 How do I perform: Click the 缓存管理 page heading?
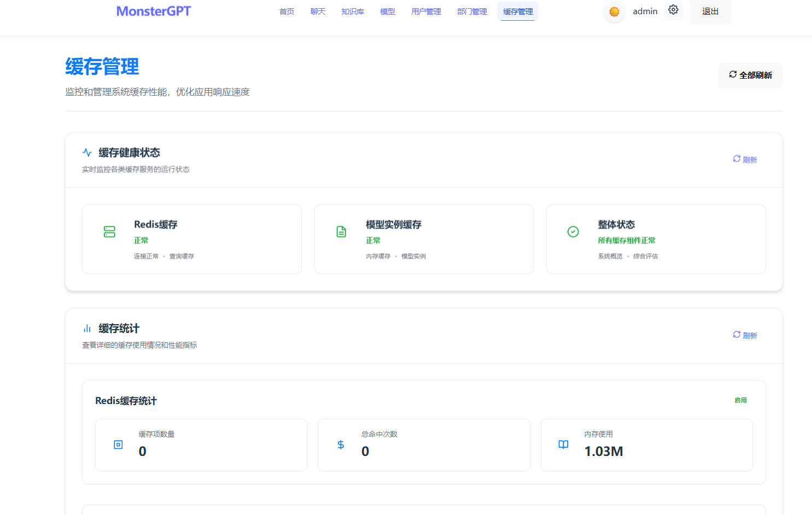[102, 67]
